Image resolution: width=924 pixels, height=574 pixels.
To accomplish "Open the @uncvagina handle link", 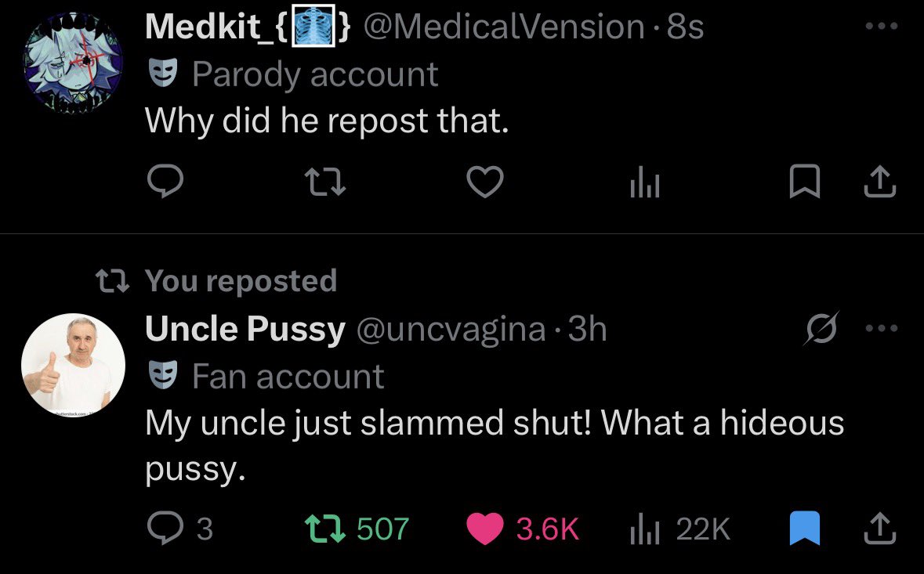I will coord(451,329).
